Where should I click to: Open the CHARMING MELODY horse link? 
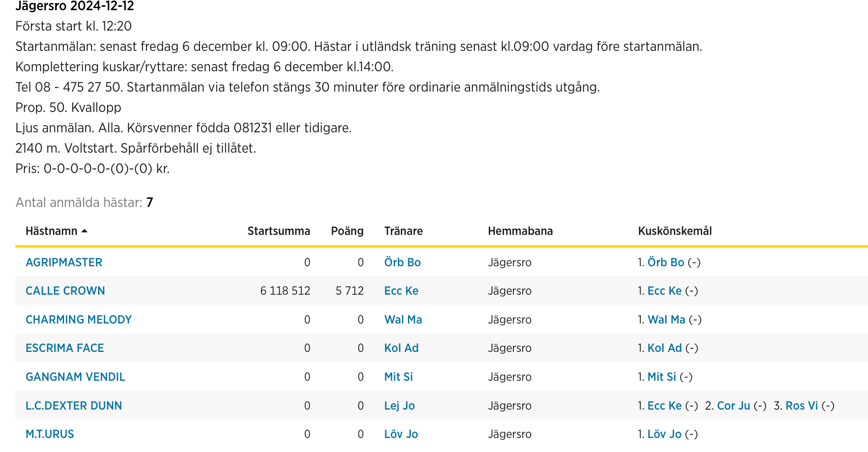[x=78, y=320]
